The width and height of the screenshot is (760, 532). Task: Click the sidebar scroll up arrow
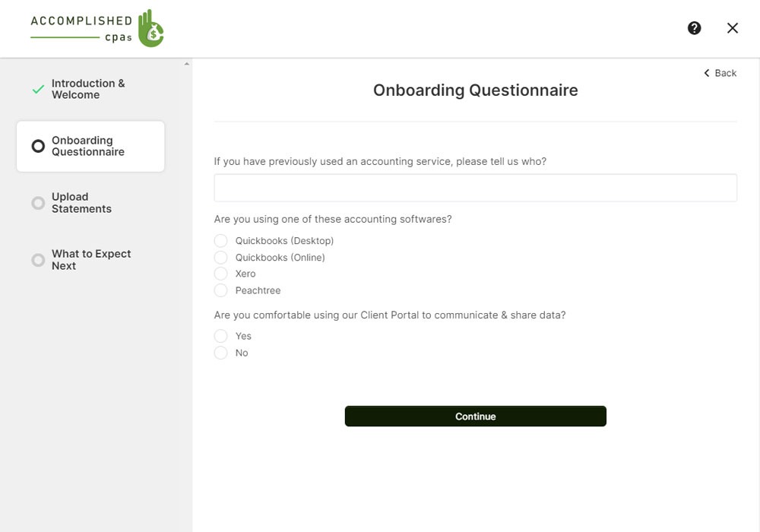pos(187,64)
